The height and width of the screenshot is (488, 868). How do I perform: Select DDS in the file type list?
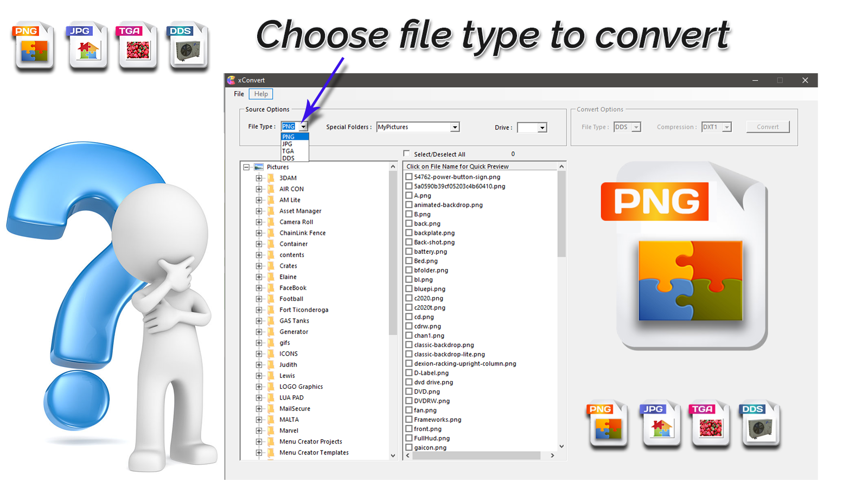tap(295, 158)
